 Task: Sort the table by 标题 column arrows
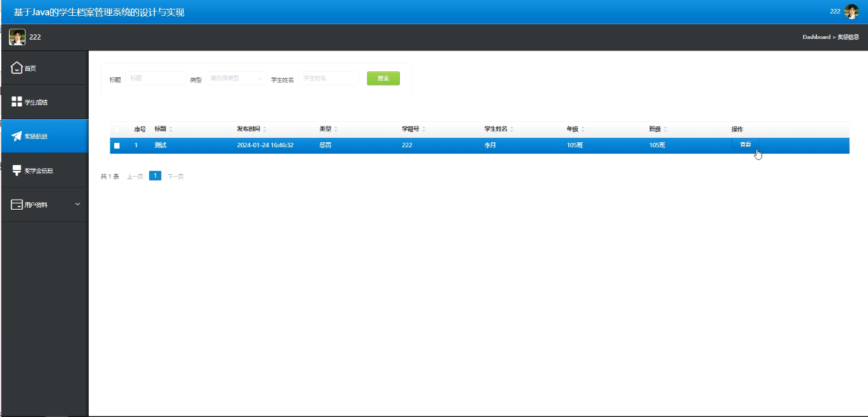coord(171,129)
